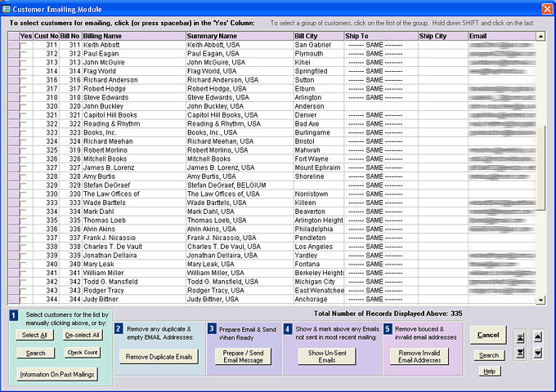
Task: Open Prepare / Send Email Message
Action: click(x=244, y=357)
